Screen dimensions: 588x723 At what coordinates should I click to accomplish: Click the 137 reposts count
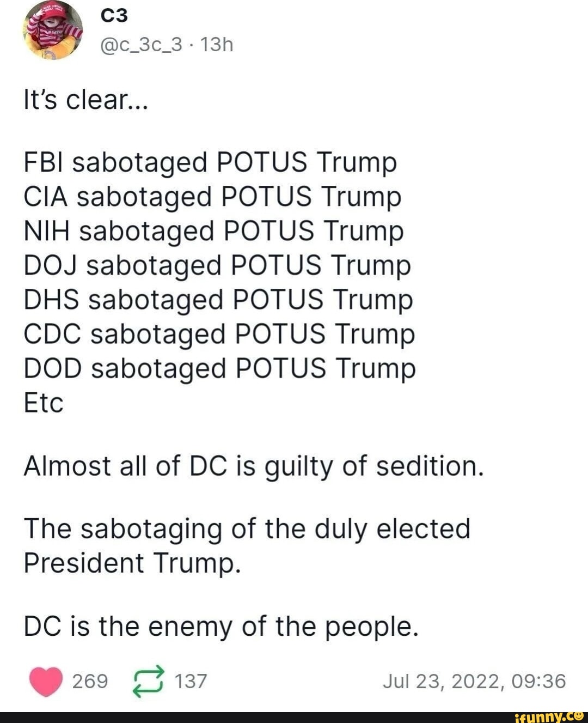click(x=191, y=681)
